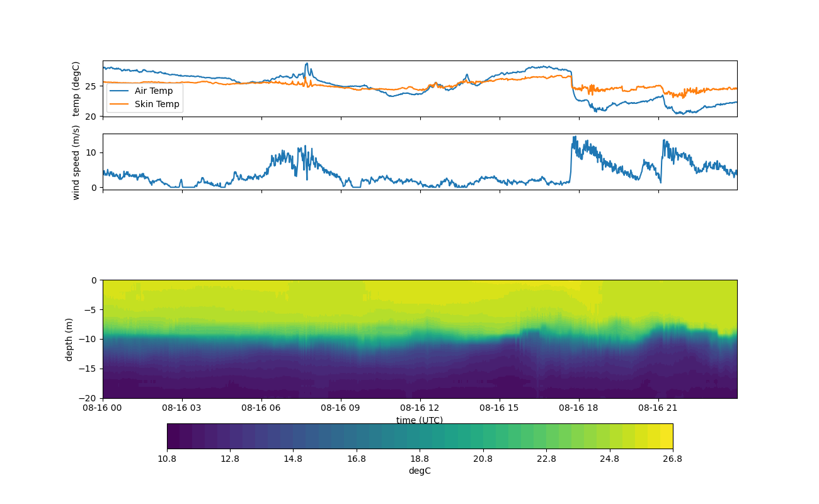
Task: Click the time (UTC) x-axis label
Action: coord(419,420)
